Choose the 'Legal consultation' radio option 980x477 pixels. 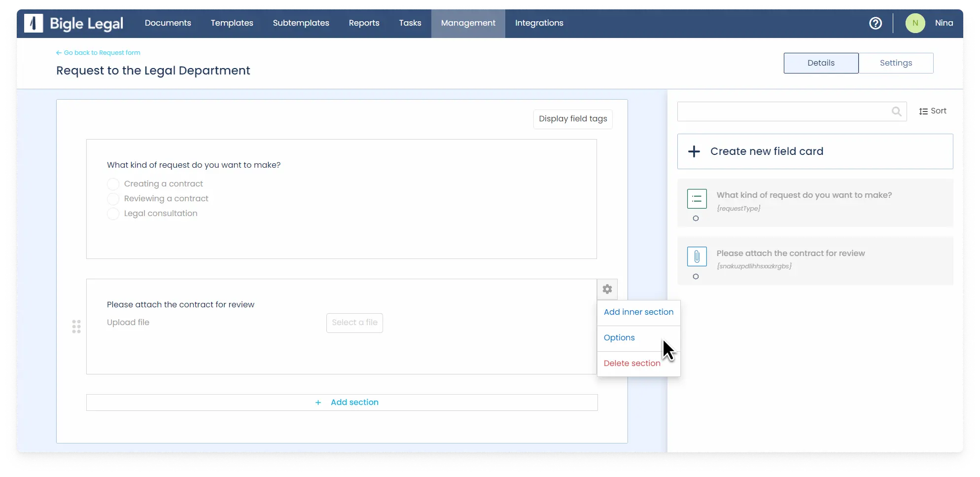(113, 214)
